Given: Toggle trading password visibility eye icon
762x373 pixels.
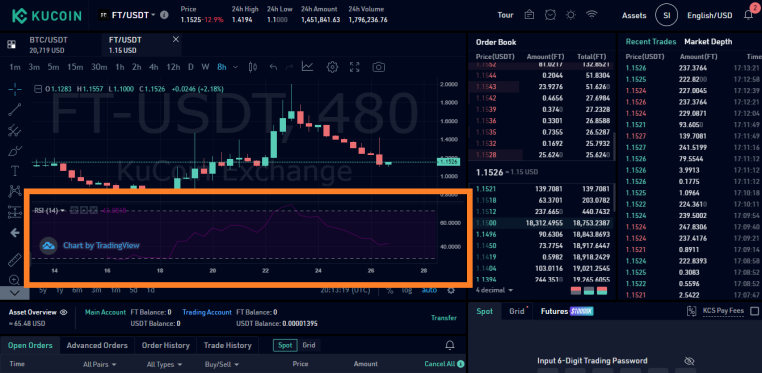Looking at the screenshot, I should [689, 361].
